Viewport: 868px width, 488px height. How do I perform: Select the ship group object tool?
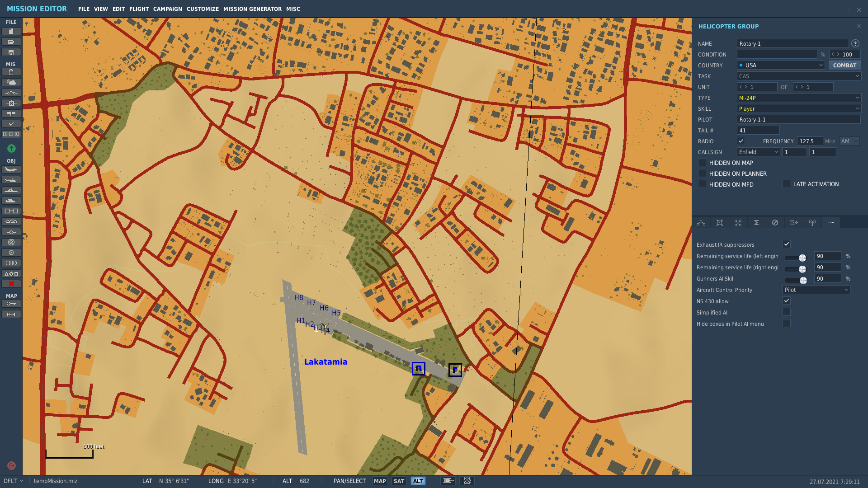11,190
